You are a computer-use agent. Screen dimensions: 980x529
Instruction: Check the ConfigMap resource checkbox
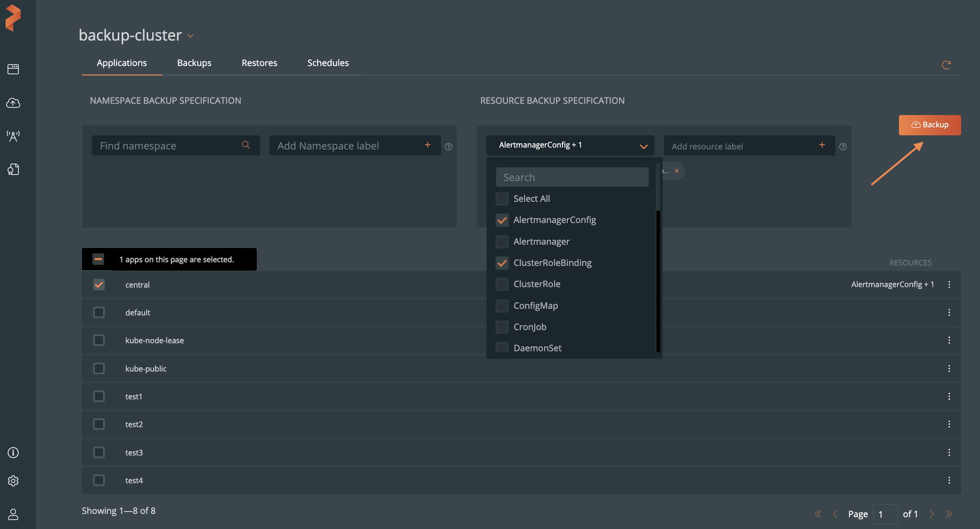502,306
